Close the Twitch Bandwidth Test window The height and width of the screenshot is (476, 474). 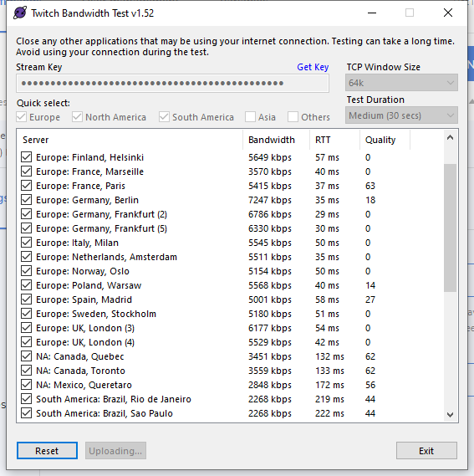448,13
